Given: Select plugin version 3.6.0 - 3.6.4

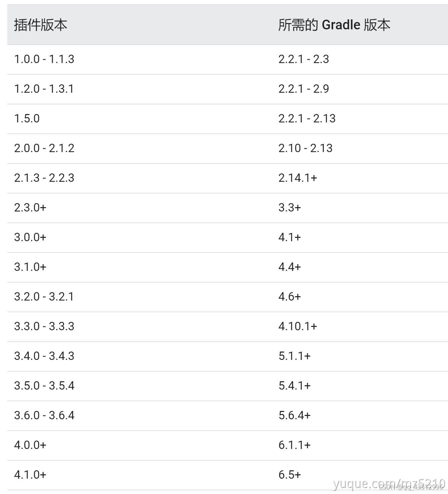Looking at the screenshot, I should (44, 415).
